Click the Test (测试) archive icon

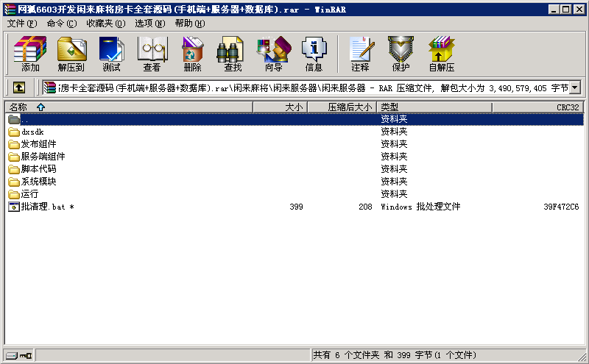point(111,54)
